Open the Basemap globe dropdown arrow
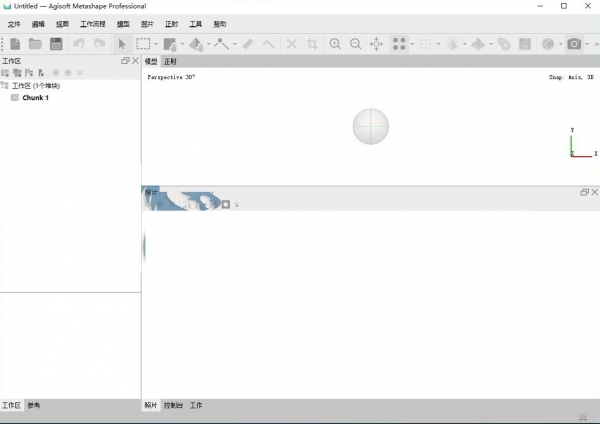Viewport: 600px width, 424px height. pos(561,44)
